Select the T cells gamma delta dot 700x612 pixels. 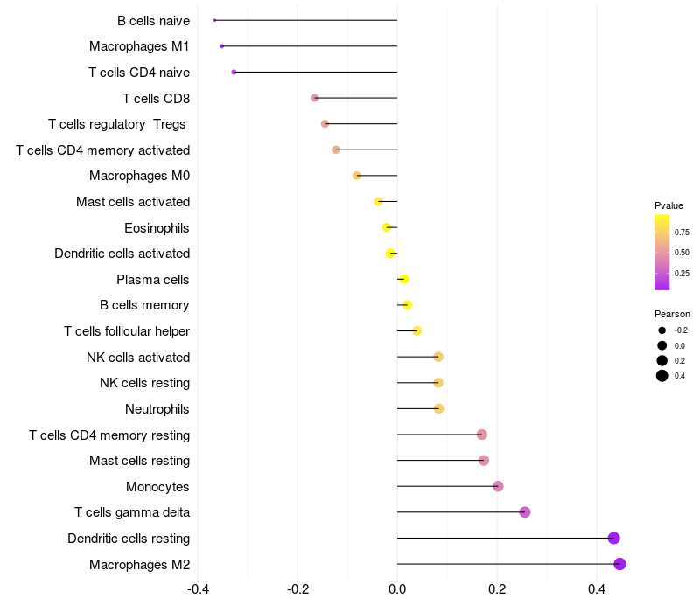(x=525, y=512)
